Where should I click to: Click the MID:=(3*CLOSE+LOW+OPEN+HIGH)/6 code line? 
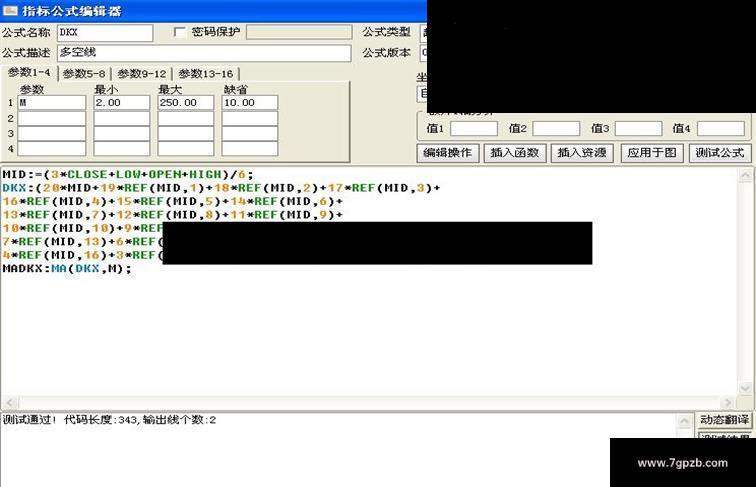tap(128, 175)
